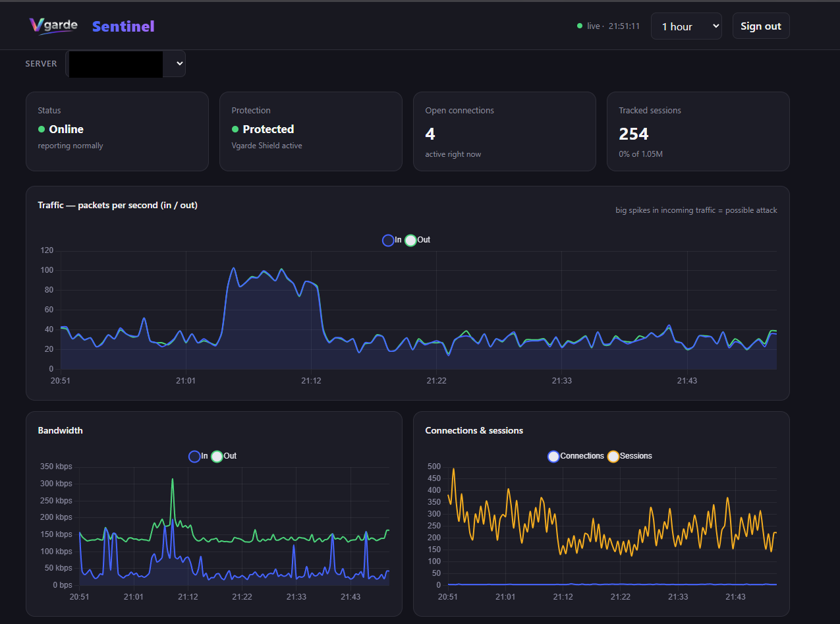The image size is (840, 624).
Task: Click the SERVER label
Action: click(x=42, y=64)
